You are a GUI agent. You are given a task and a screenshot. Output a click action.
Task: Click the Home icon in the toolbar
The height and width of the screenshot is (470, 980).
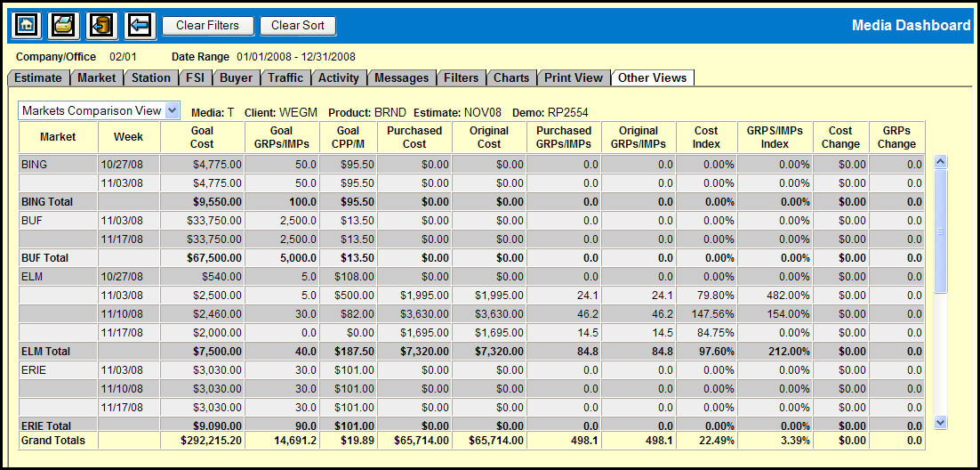[x=27, y=25]
